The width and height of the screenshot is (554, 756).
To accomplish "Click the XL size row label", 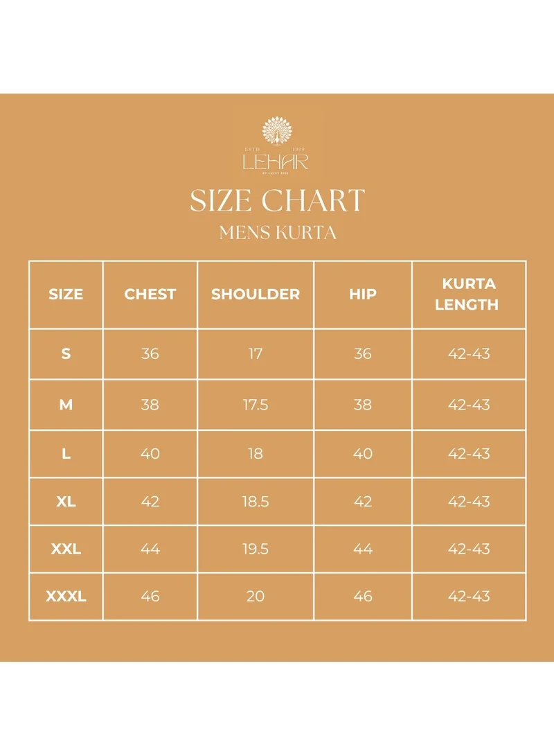I will click(66, 502).
